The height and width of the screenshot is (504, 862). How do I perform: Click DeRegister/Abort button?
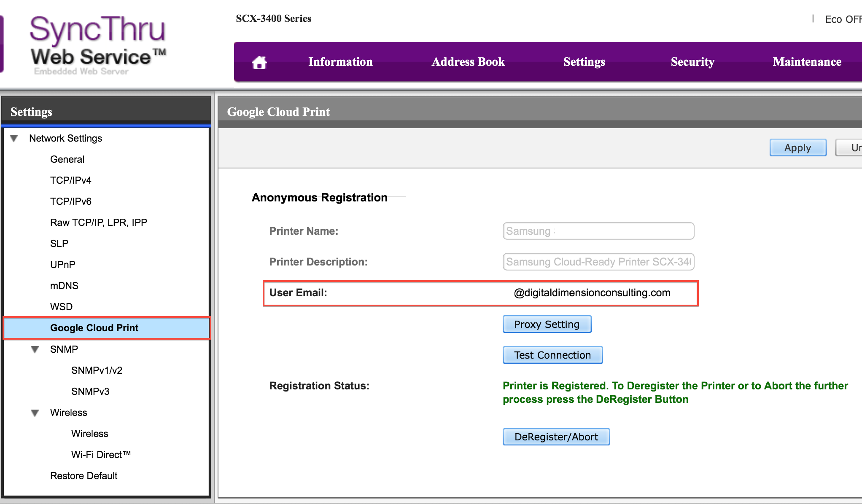coord(556,437)
